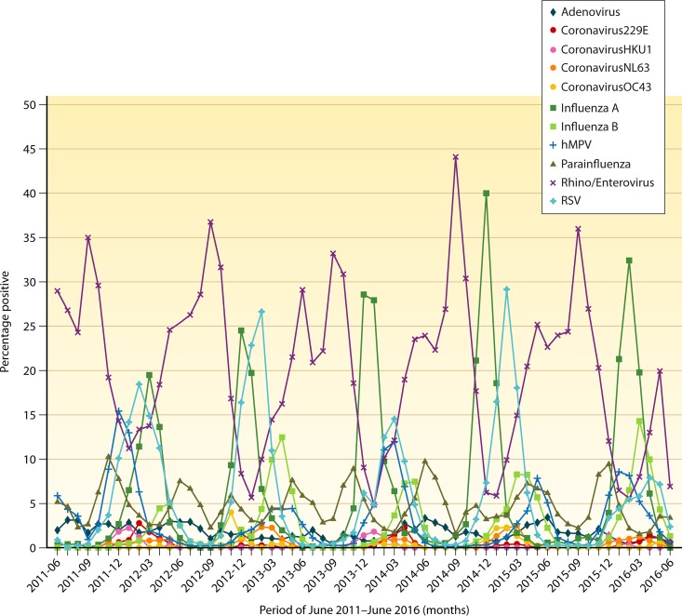The height and width of the screenshot is (616, 682).
Task: Click the Influenza B peak near 14 in 2016-03
Action: [639, 422]
